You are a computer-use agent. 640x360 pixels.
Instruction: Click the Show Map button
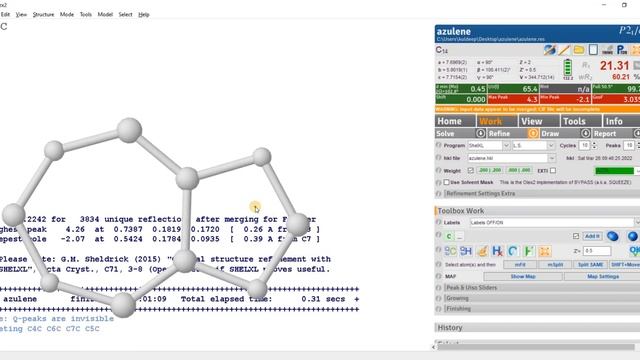coord(523,276)
